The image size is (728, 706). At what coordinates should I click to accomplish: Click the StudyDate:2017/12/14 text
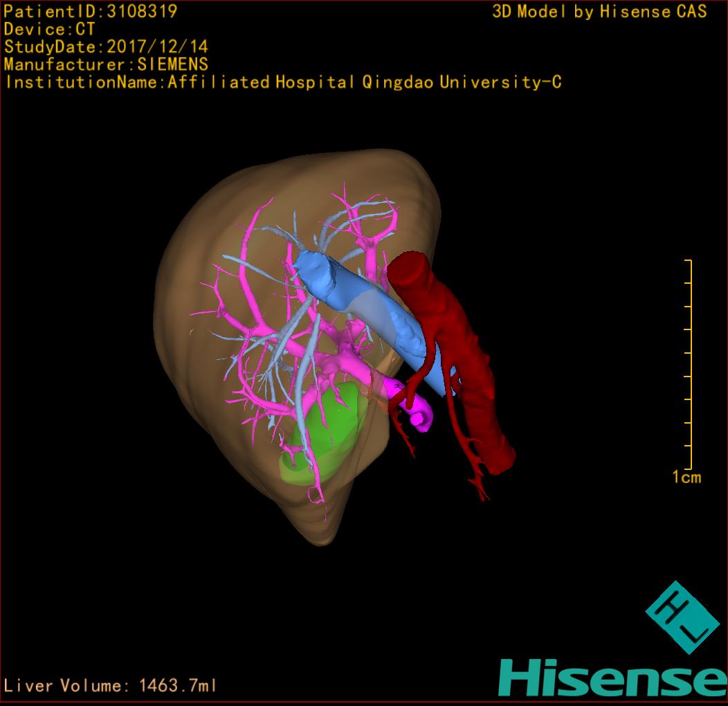click(x=106, y=47)
